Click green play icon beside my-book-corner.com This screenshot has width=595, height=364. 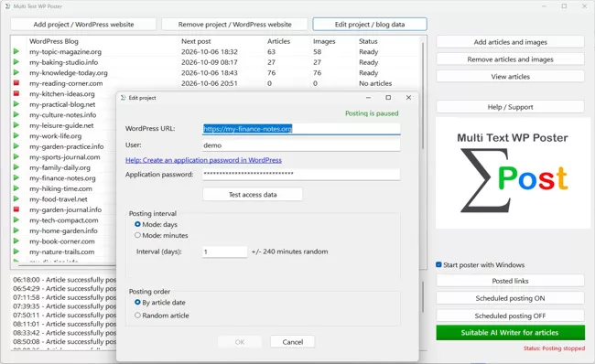click(x=16, y=241)
